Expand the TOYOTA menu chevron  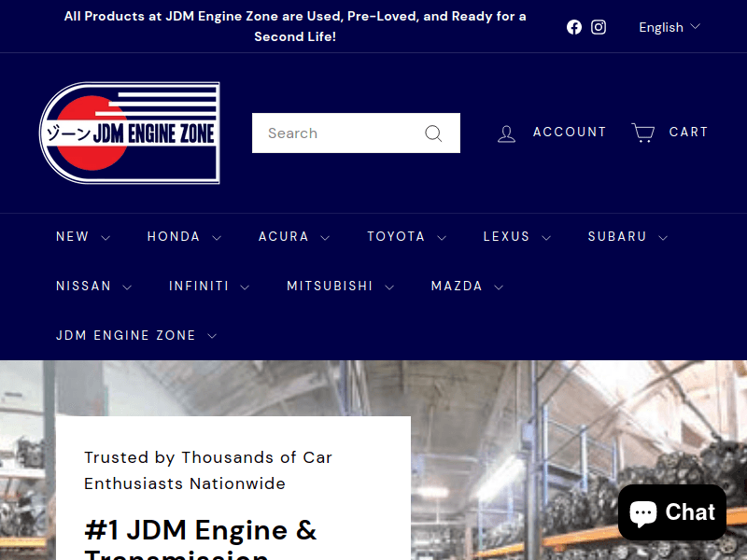tap(440, 237)
